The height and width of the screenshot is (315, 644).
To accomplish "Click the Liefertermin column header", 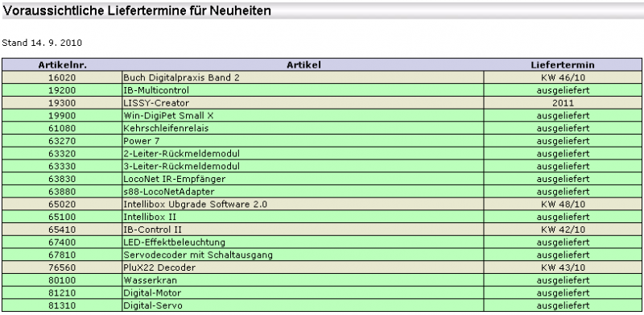I will click(x=563, y=65).
